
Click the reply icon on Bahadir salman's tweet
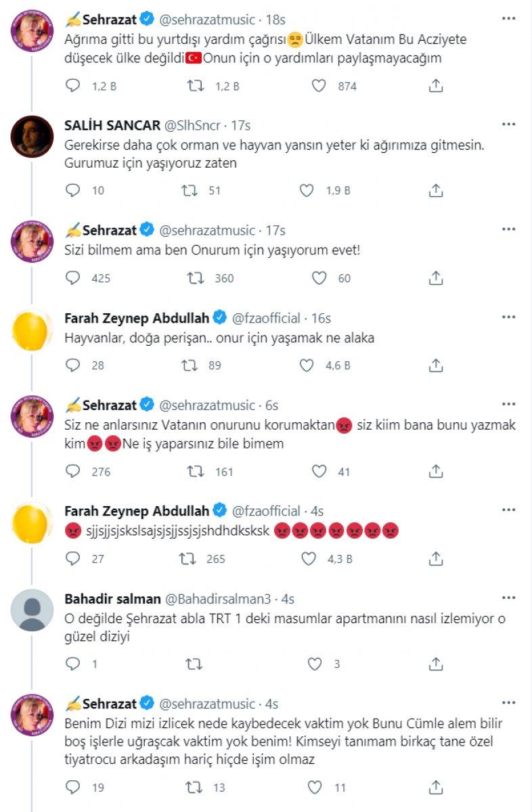pyautogui.click(x=70, y=664)
